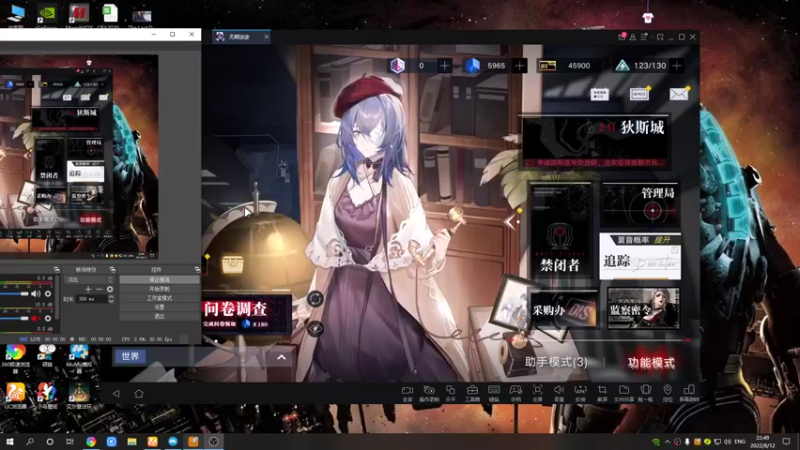Open the in-game calendar icon
Screen dimensions: 800x450
pyautogui.click(x=599, y=94)
